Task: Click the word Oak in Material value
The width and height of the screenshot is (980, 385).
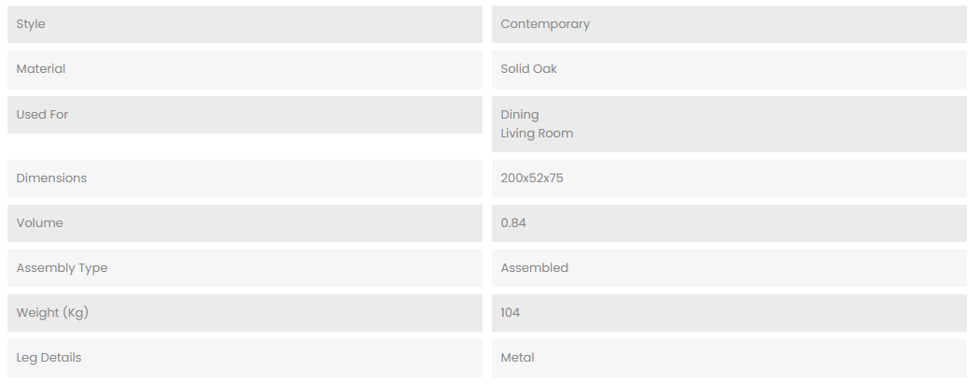Action: pyautogui.click(x=545, y=69)
